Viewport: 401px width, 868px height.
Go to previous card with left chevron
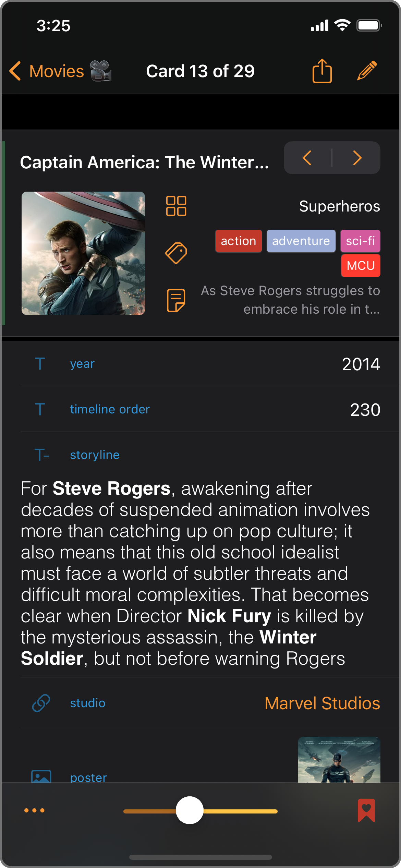(307, 158)
